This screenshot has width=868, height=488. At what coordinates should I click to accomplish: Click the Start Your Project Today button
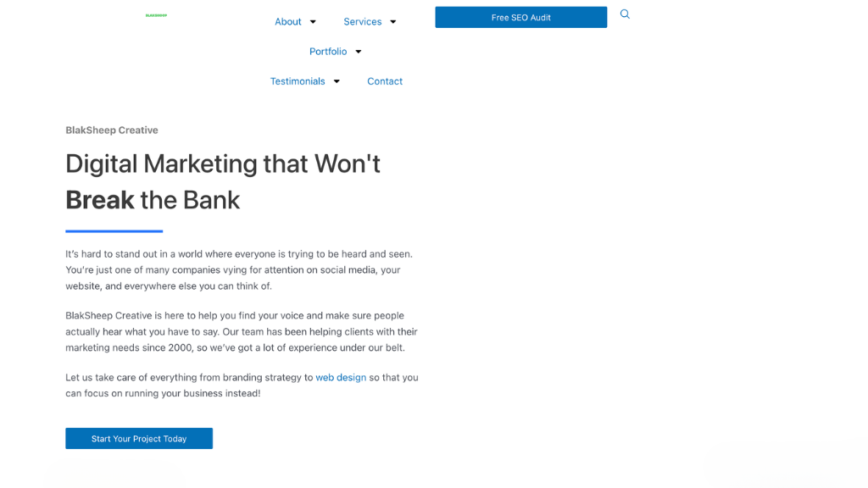[x=139, y=439]
